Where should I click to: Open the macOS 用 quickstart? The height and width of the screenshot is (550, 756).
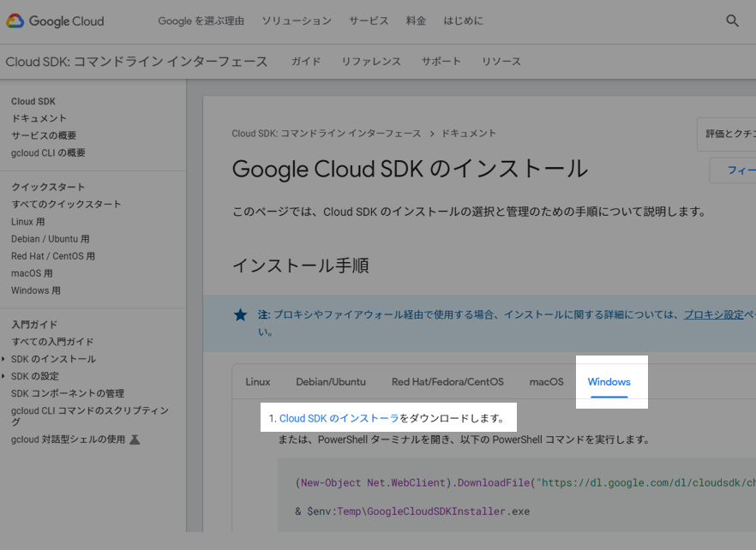pyautogui.click(x=32, y=273)
